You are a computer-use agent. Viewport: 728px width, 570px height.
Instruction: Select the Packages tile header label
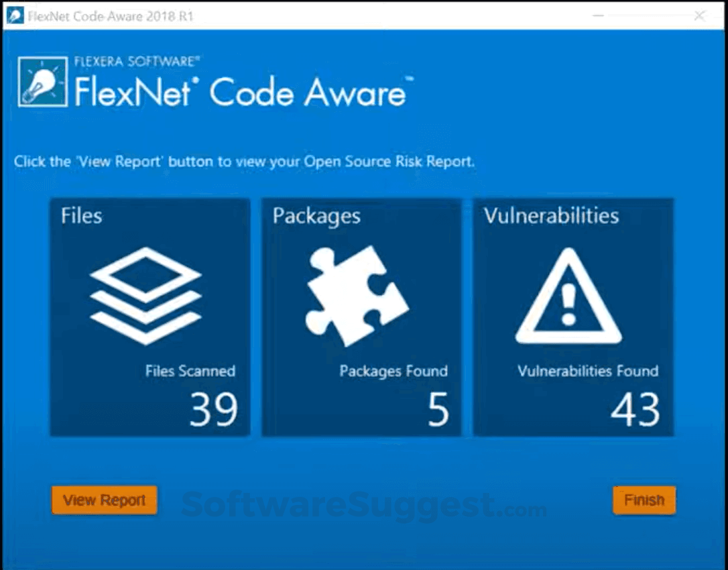click(316, 216)
